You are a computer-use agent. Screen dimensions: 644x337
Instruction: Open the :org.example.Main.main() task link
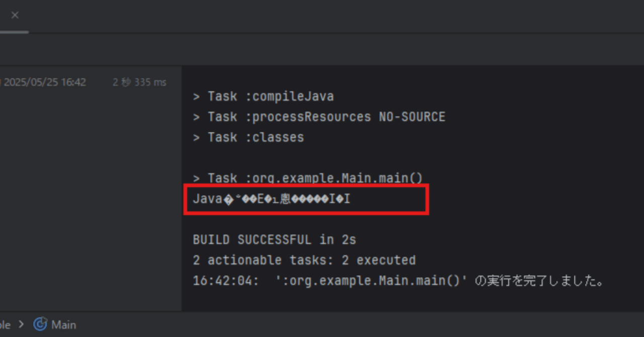pos(307,178)
